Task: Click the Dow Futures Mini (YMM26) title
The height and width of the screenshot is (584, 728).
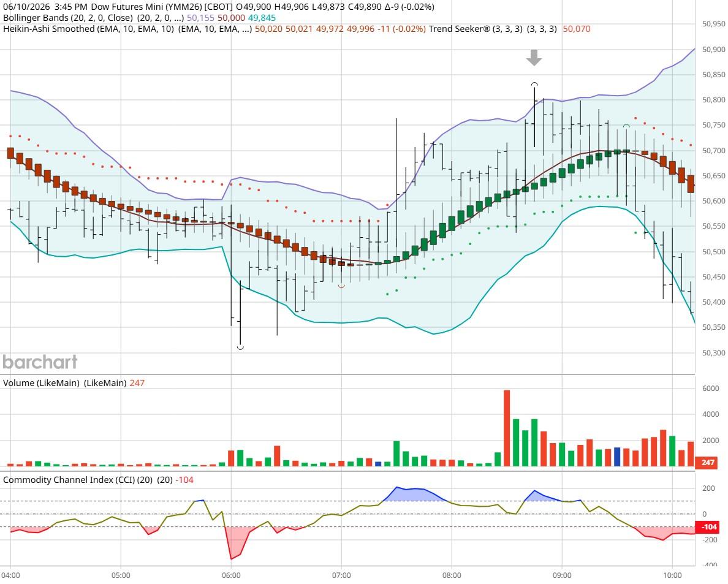Action: tap(146, 7)
